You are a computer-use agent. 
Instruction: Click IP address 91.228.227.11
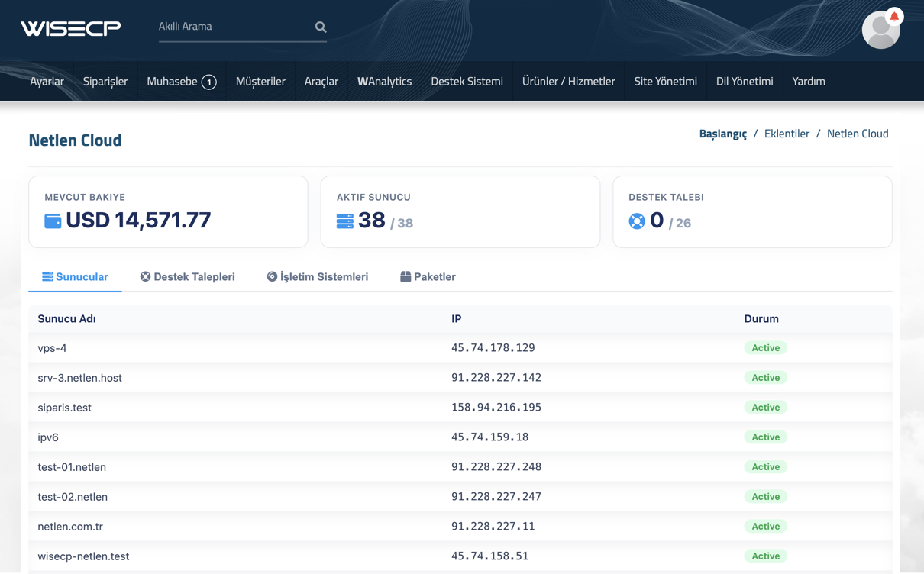493,527
